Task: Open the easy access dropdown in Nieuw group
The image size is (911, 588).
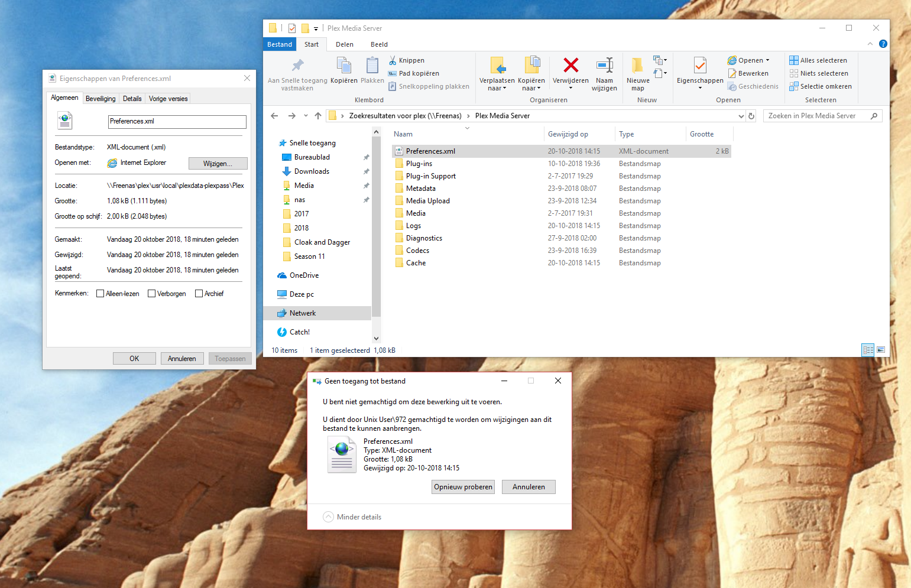Action: tap(660, 73)
